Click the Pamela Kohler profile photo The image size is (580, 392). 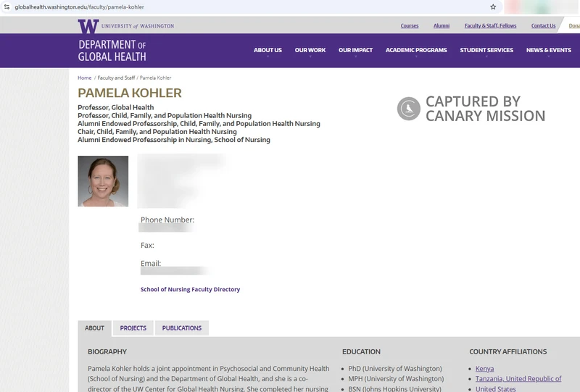103,181
